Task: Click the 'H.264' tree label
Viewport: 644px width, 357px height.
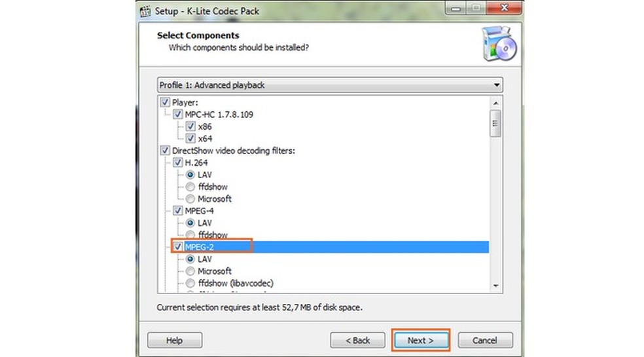Action: click(x=196, y=163)
